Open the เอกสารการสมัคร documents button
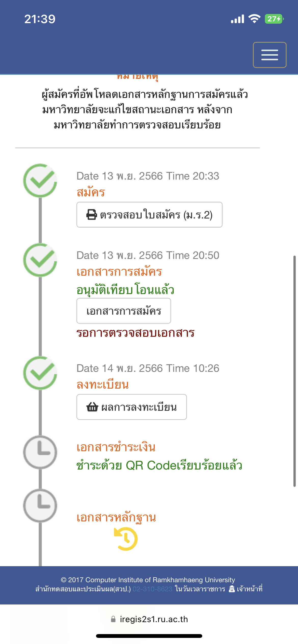298x644 pixels. coord(124,311)
